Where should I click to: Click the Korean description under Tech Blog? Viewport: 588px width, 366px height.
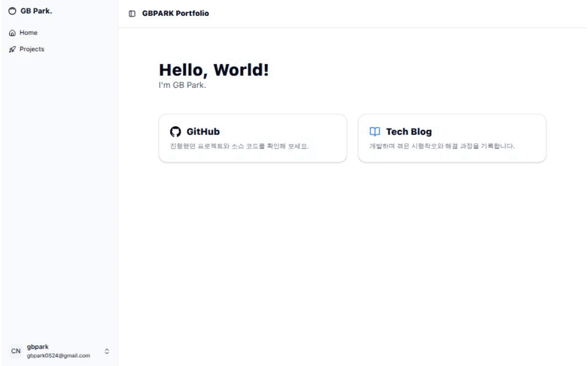tap(442, 146)
